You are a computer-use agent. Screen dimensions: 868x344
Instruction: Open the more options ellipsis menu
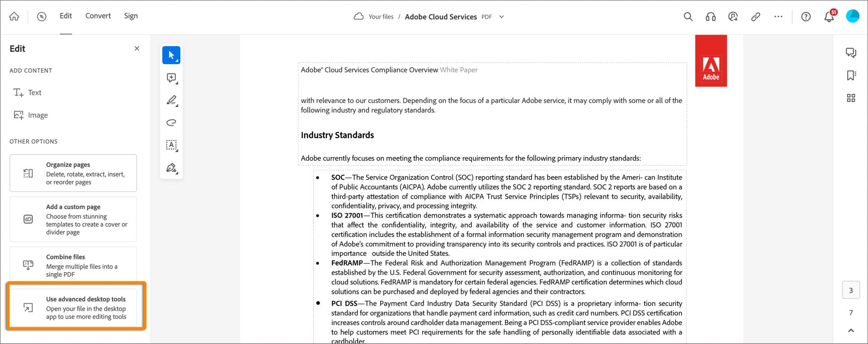point(778,17)
